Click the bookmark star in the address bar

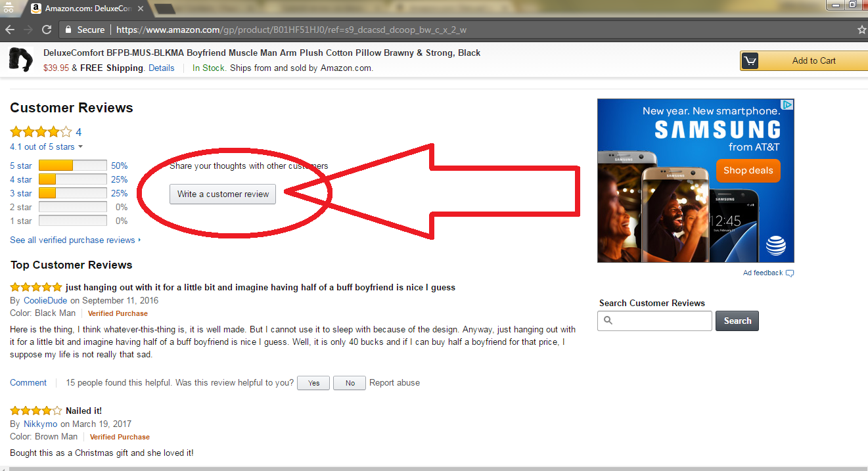point(862,30)
